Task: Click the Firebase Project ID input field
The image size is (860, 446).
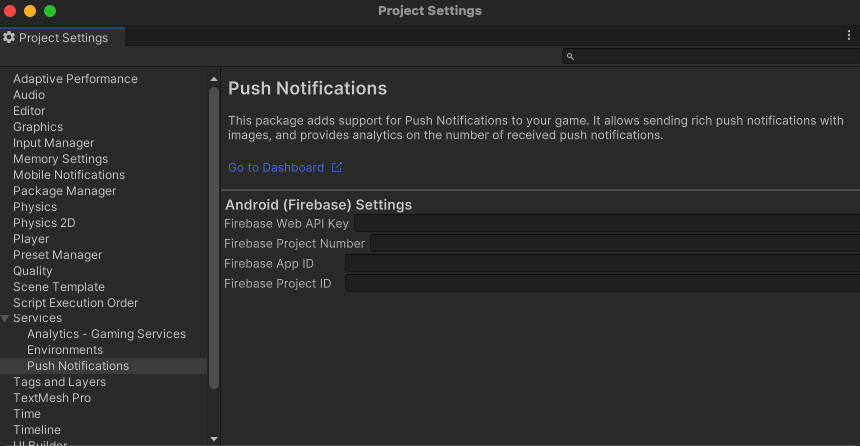Action: click(x=601, y=284)
